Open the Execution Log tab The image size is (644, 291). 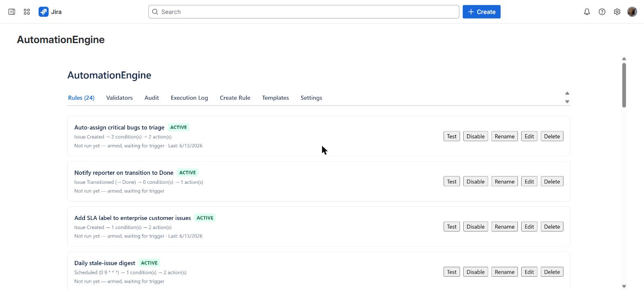[189, 98]
